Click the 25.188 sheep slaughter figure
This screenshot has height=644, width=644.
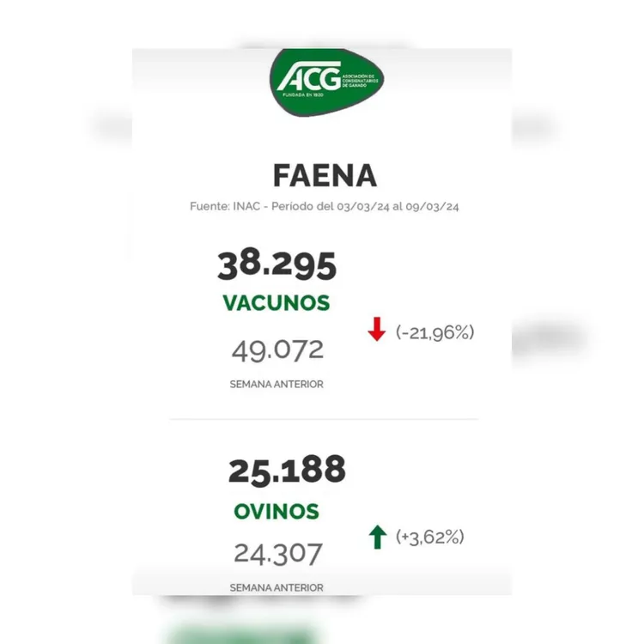click(287, 471)
